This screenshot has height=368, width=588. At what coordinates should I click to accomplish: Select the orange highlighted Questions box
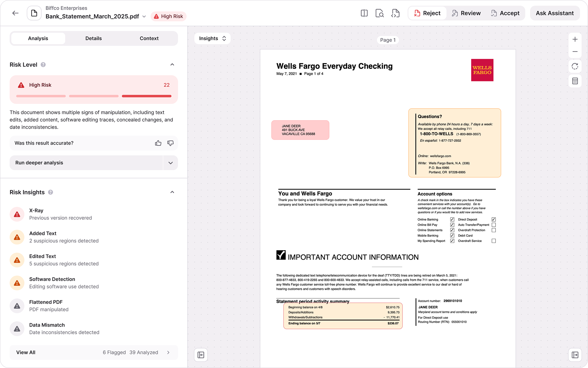click(455, 143)
